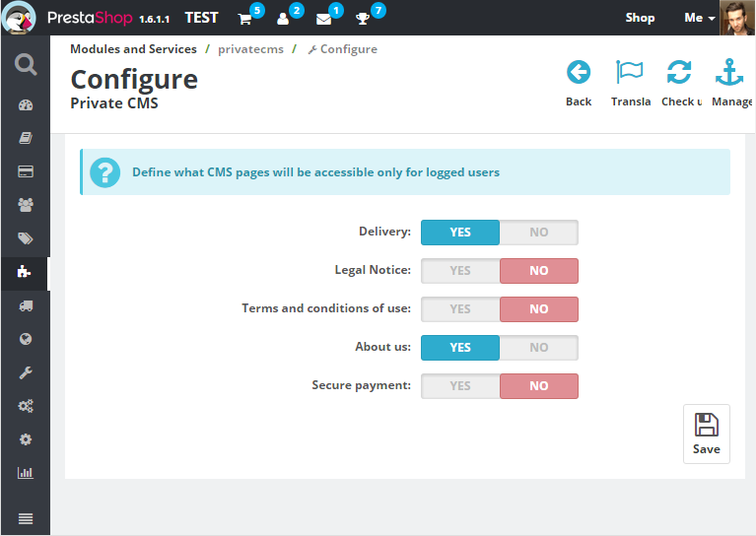This screenshot has height=536, width=756.
Task: Click the Save button
Action: pos(706,434)
